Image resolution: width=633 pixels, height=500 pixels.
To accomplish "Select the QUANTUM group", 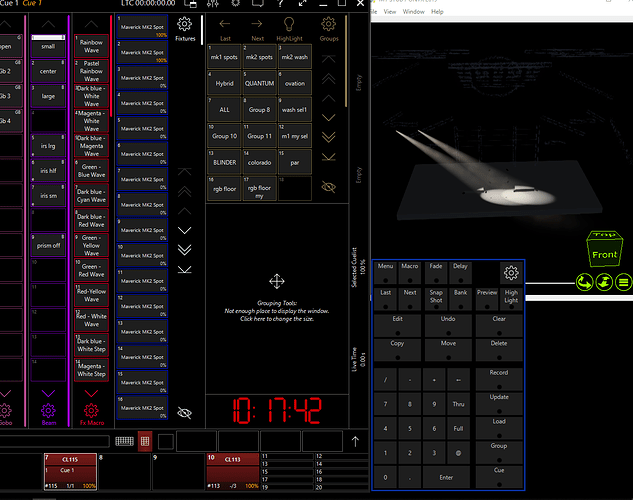I will 260,83.
